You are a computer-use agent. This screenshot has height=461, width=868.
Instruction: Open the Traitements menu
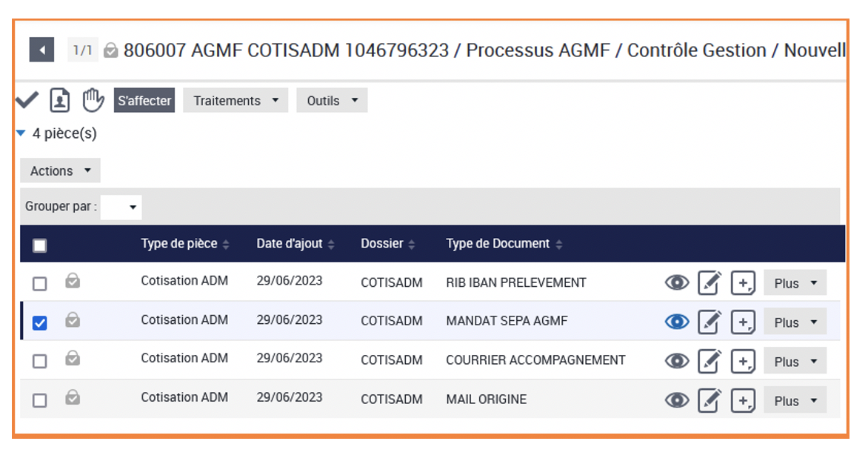(236, 101)
